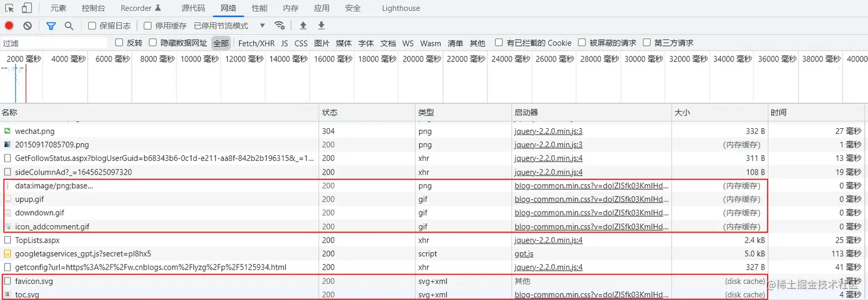Open network conditions wifi icon
The image size is (868, 300).
tap(280, 25)
